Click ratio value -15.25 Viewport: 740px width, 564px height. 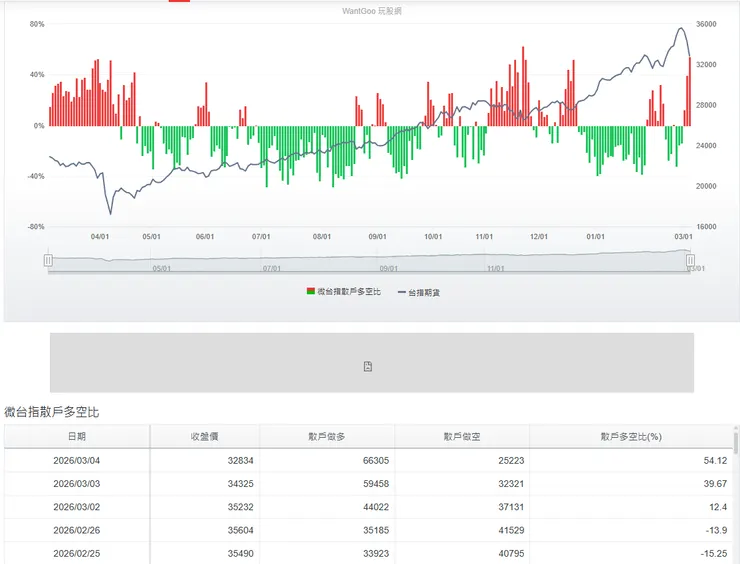714,554
